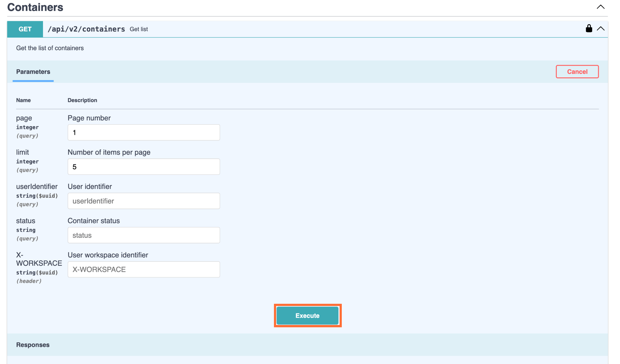Click the lock authorization icon
Viewport: 620px width, 364px height.
(589, 28)
